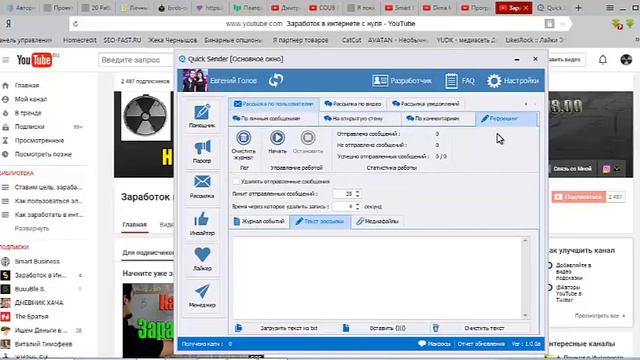Click the YouTube logo in browser
Image resolution: width=640 pixels, height=360 pixels.
click(35, 60)
